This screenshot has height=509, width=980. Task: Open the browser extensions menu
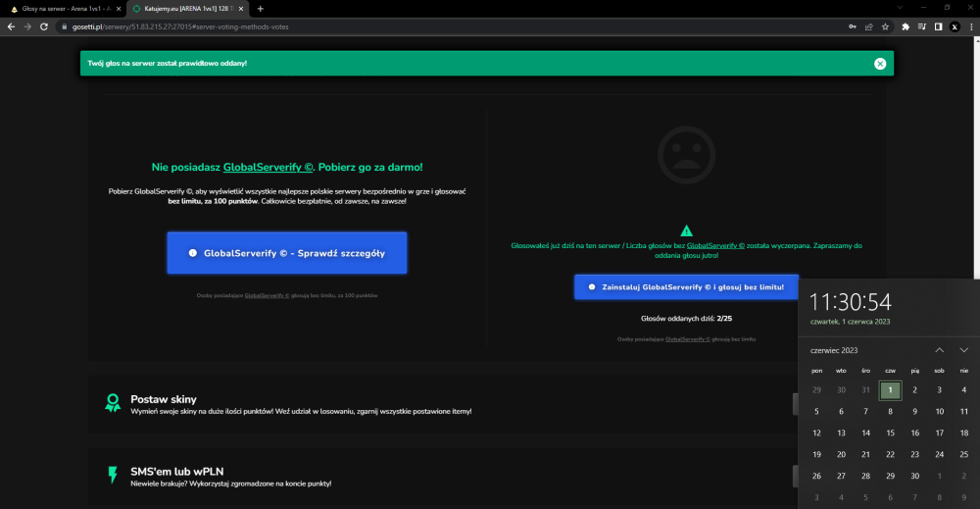pos(906,26)
